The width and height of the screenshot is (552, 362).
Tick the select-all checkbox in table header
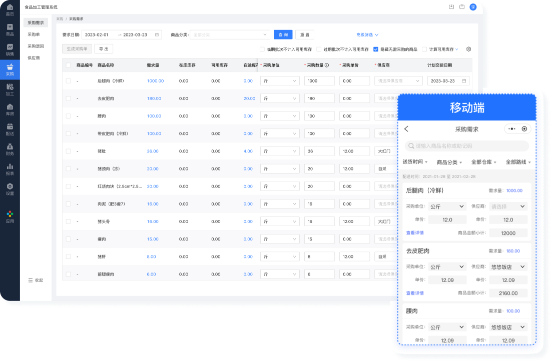pyautogui.click(x=68, y=65)
